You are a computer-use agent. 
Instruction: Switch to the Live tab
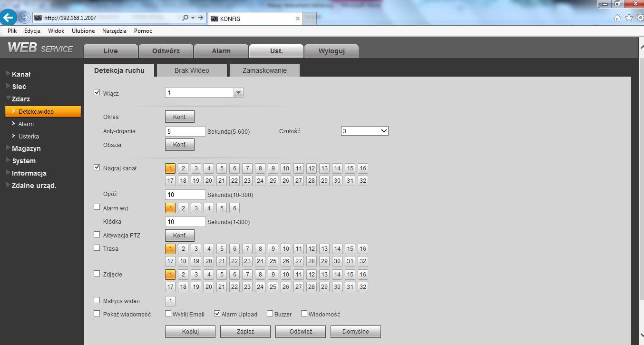click(x=110, y=51)
